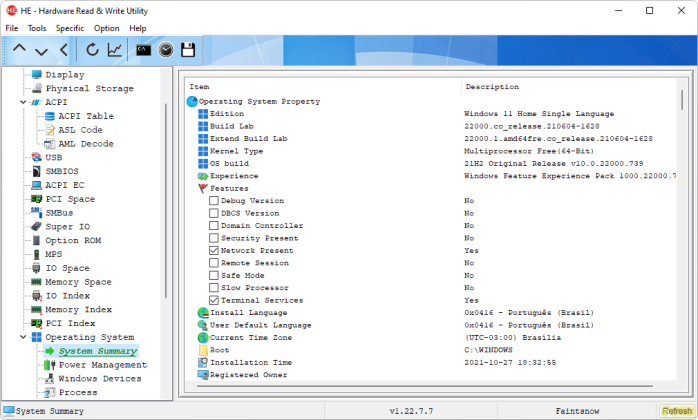This screenshot has height=420, width=698.
Task: Select the Physical Storage disk icon
Action: (37, 88)
